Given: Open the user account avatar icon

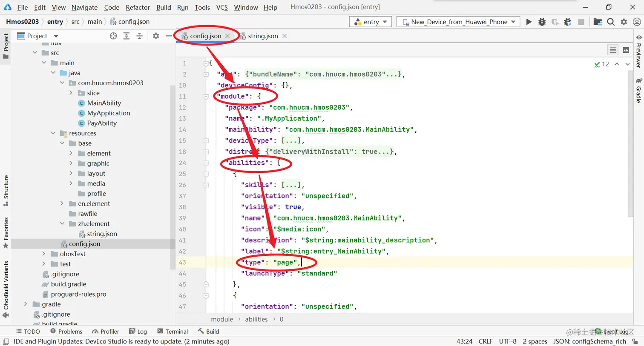Looking at the screenshot, I should click(637, 22).
